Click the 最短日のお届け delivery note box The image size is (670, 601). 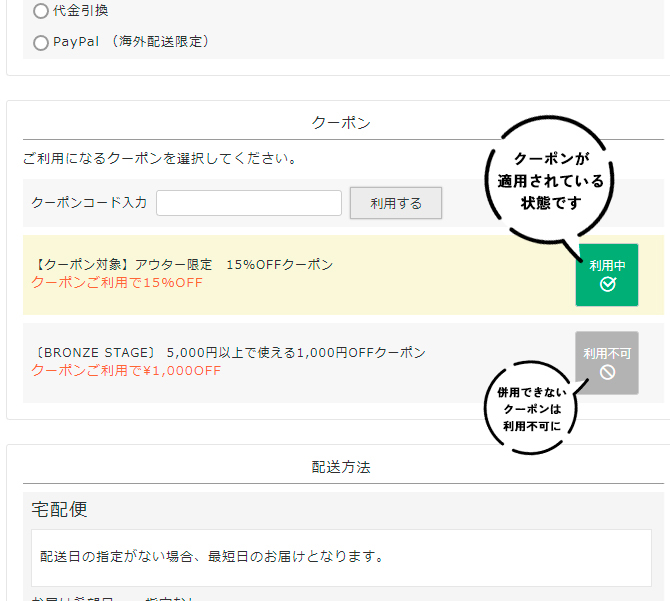(x=341, y=557)
